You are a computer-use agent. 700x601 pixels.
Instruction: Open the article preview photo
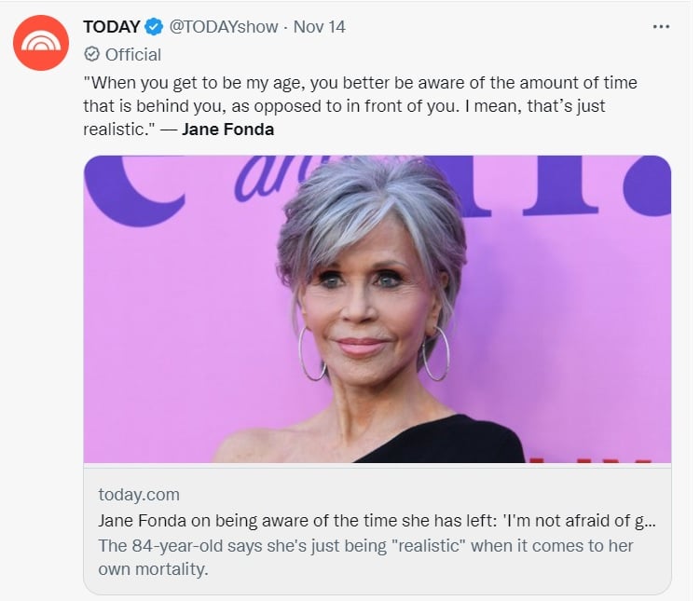pos(377,308)
